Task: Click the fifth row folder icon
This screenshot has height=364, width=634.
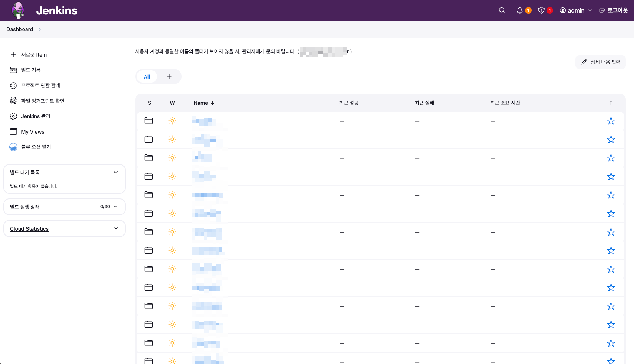Action: (149, 195)
